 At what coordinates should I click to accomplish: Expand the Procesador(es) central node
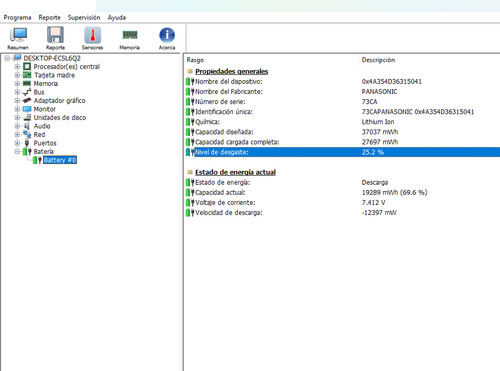click(17, 67)
